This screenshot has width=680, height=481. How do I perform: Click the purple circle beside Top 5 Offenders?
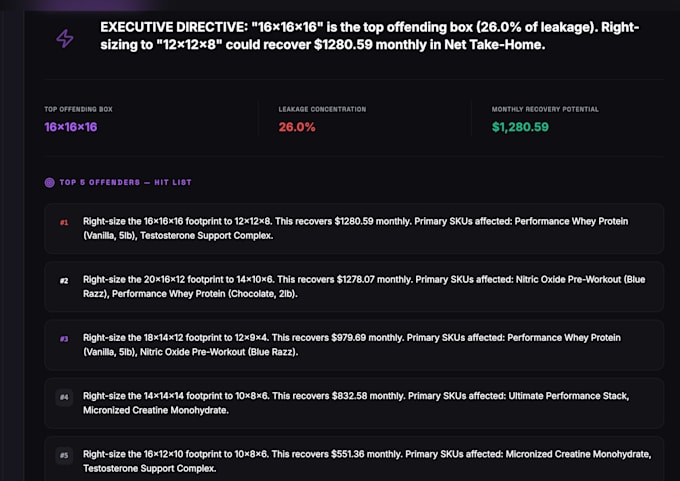49,183
